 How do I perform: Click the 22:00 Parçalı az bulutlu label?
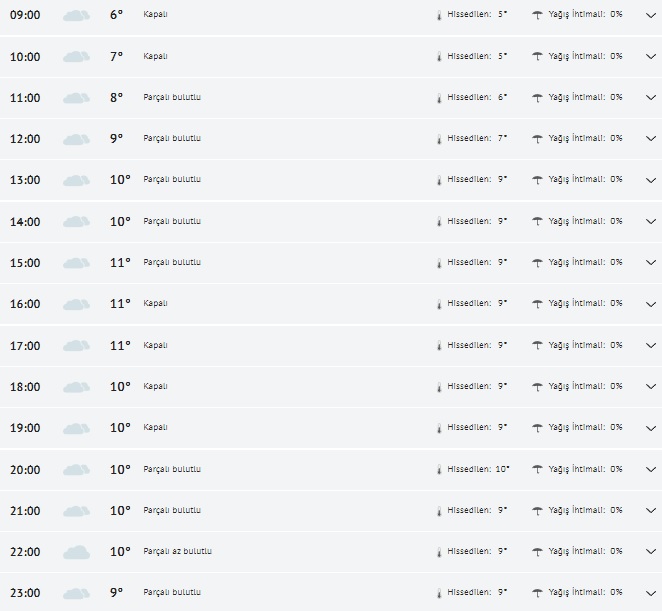[x=178, y=551]
